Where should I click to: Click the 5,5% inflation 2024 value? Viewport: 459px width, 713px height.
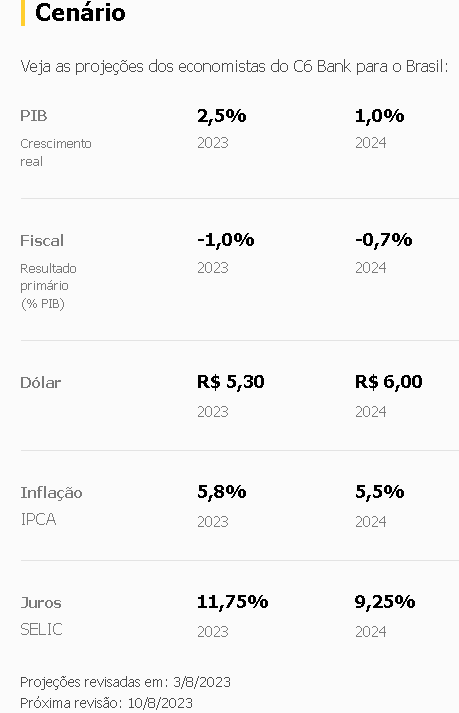379,492
